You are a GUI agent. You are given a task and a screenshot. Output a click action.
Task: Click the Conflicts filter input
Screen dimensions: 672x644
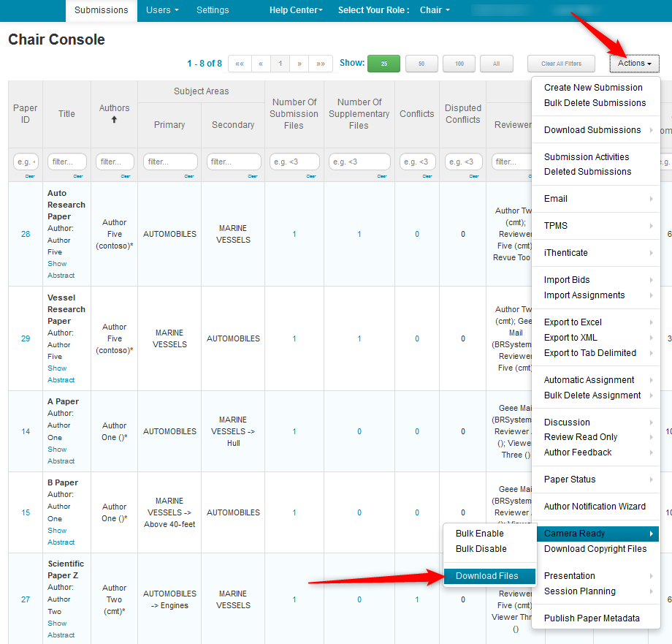coord(417,162)
